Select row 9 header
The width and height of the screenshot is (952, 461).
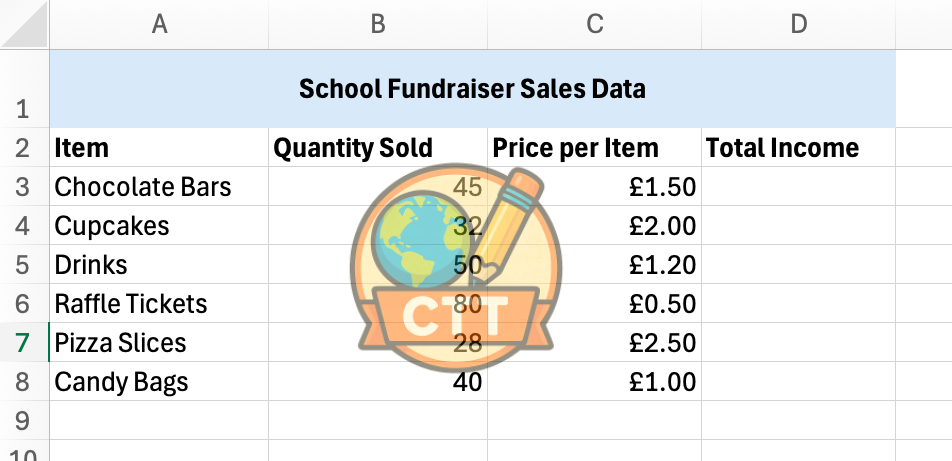pos(24,420)
